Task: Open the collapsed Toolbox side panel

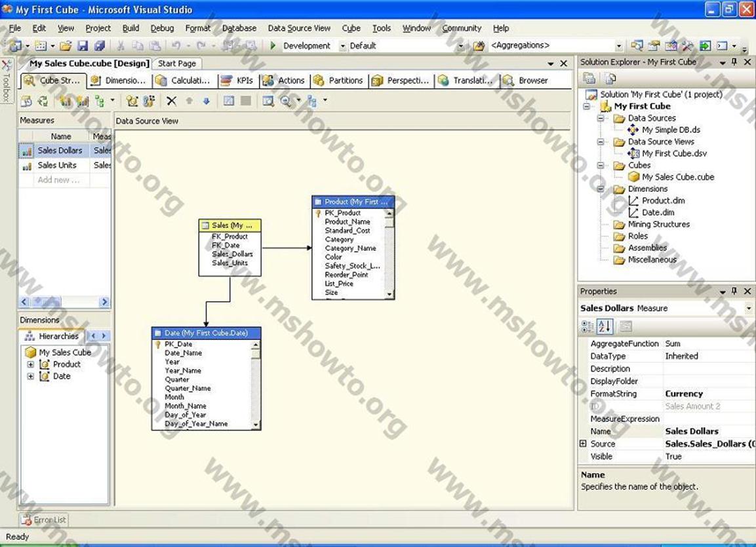Action: [x=6, y=81]
